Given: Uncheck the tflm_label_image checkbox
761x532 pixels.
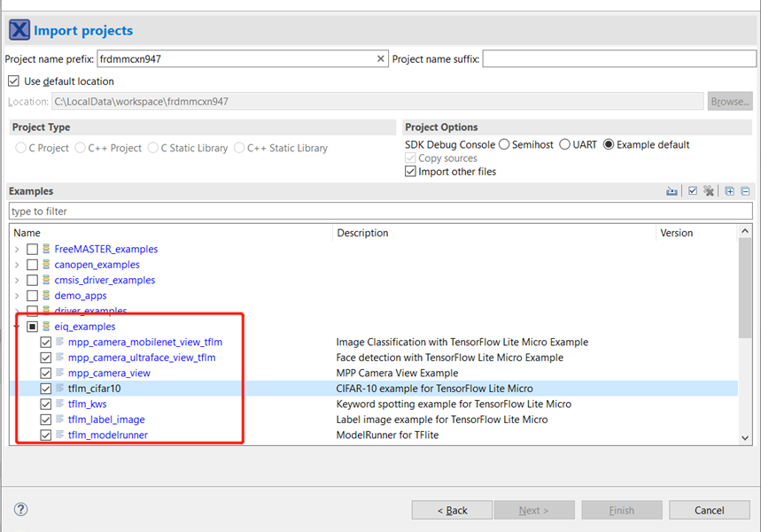Looking at the screenshot, I should tap(45, 420).
